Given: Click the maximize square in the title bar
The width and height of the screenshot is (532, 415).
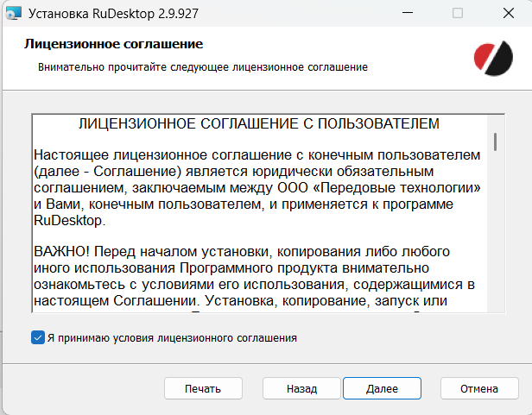Looking at the screenshot, I should pos(458,14).
